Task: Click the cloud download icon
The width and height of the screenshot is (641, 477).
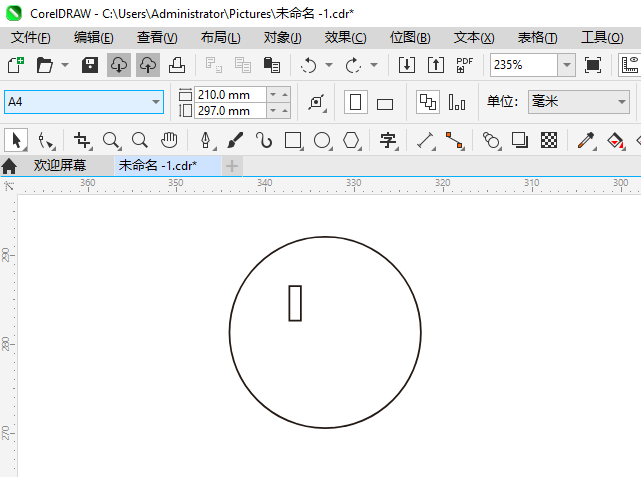Action: click(x=119, y=65)
